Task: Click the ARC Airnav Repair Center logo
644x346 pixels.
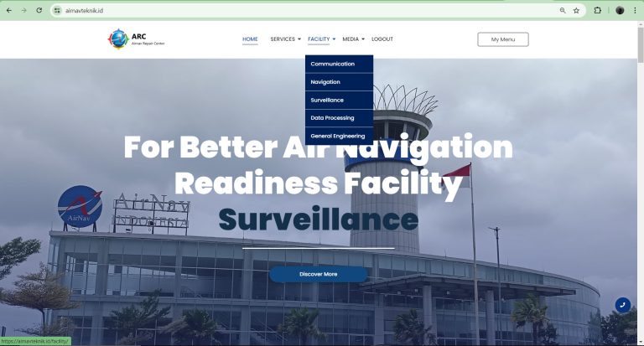Action: coord(136,39)
